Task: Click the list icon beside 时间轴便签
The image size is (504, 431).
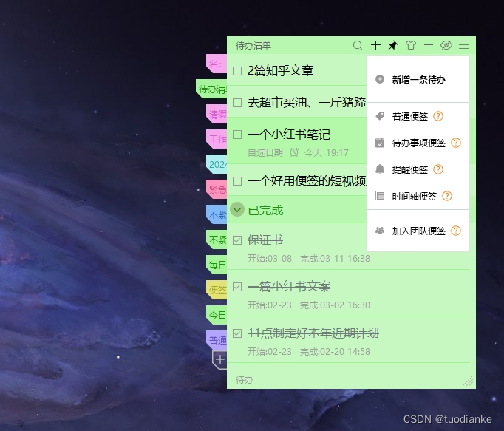Action: coord(380,196)
